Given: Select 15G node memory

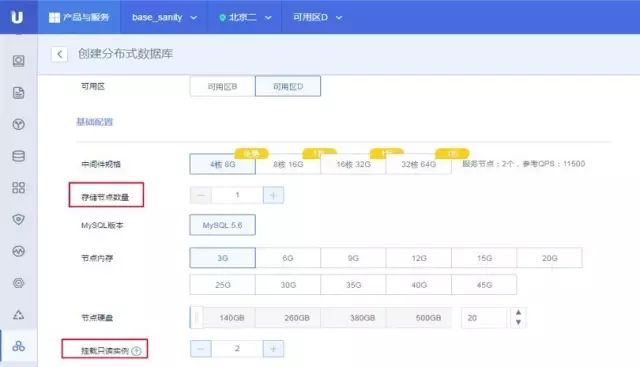Looking at the screenshot, I should pos(484,258).
